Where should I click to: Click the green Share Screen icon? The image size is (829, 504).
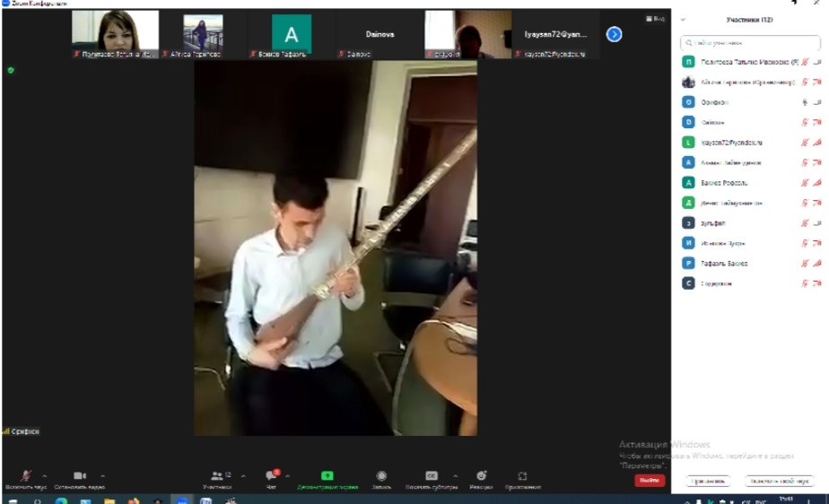[x=327, y=476]
